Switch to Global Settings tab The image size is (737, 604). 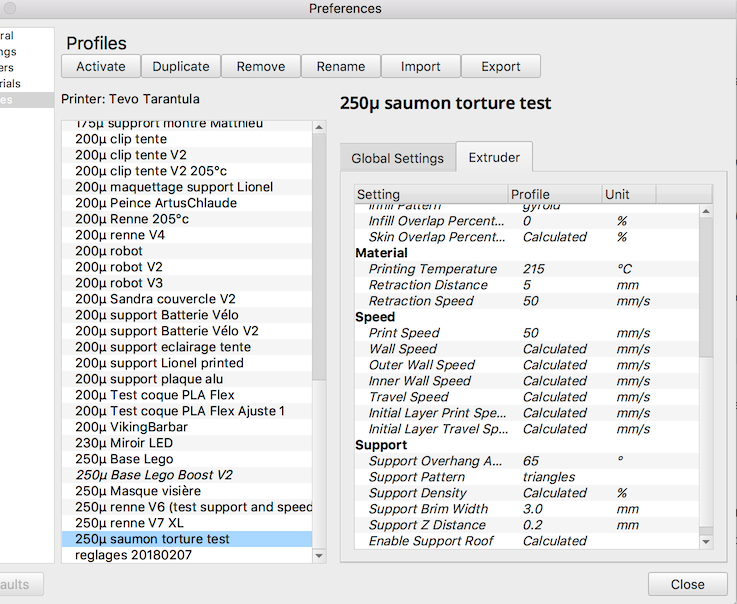[x=398, y=158]
